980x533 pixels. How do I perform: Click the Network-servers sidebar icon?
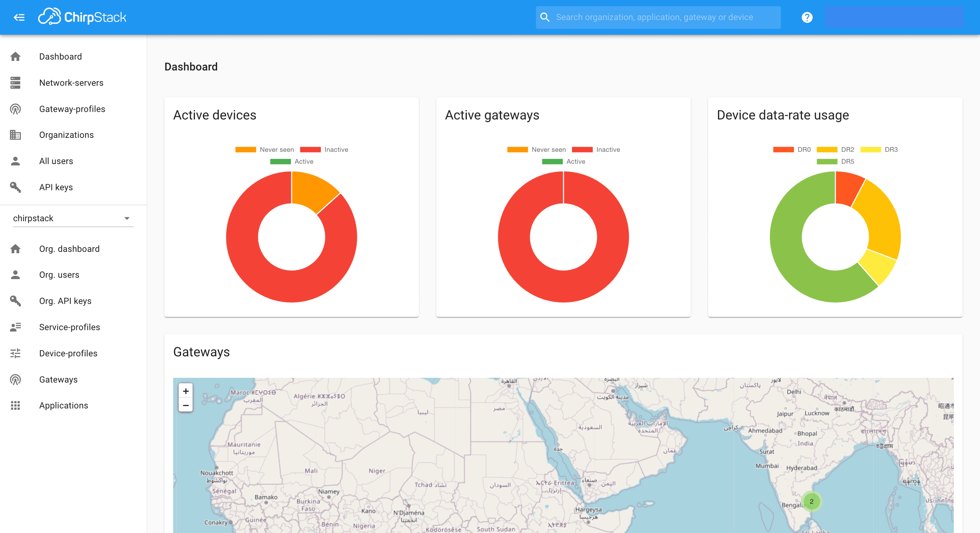16,83
